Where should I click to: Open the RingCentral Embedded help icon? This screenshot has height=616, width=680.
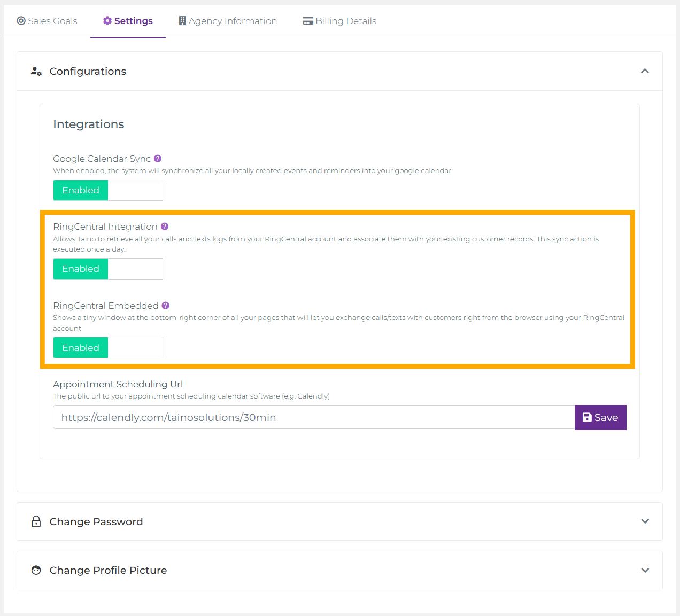coord(165,305)
